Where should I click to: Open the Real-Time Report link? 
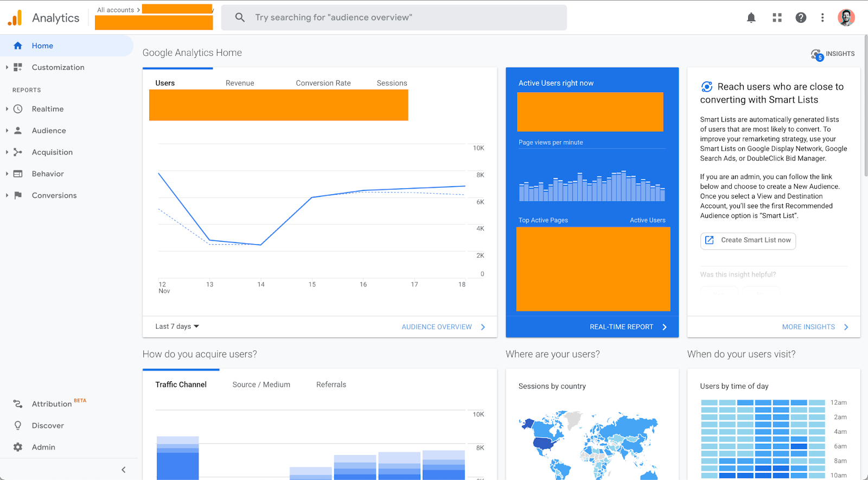click(x=622, y=327)
